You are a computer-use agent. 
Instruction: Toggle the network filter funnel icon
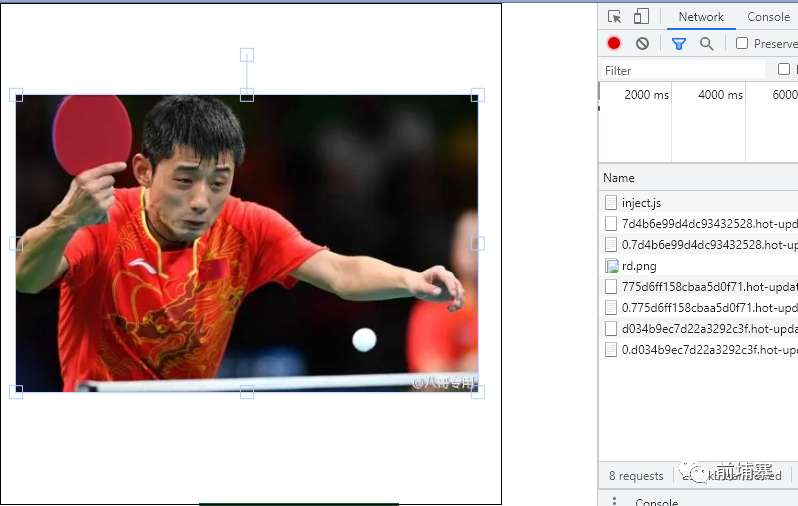[x=678, y=44]
